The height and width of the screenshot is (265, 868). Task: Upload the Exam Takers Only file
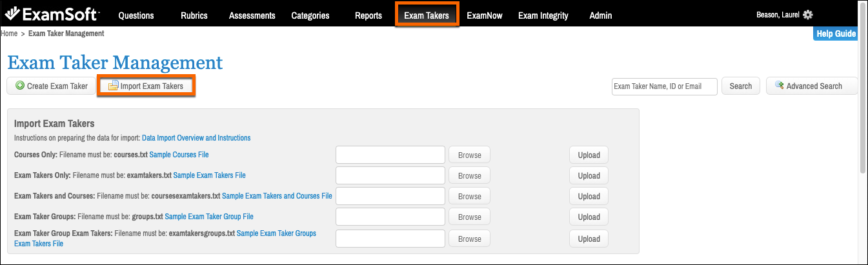tap(589, 175)
